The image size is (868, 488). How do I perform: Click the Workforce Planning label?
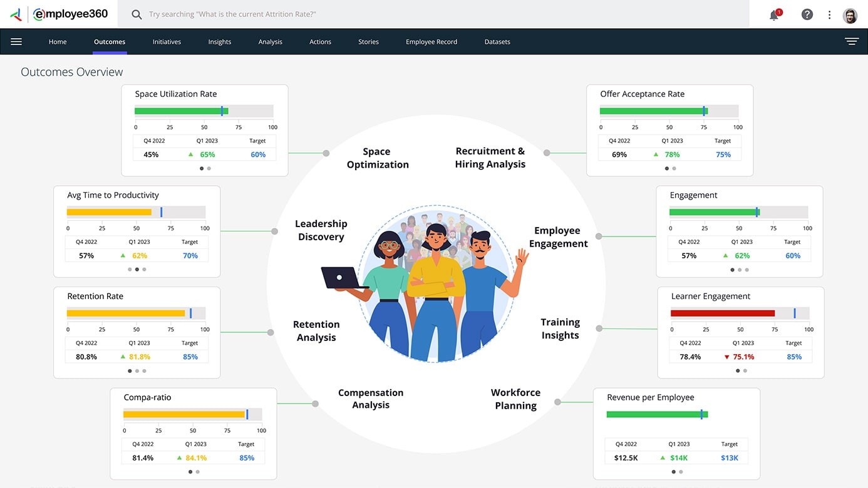(515, 399)
